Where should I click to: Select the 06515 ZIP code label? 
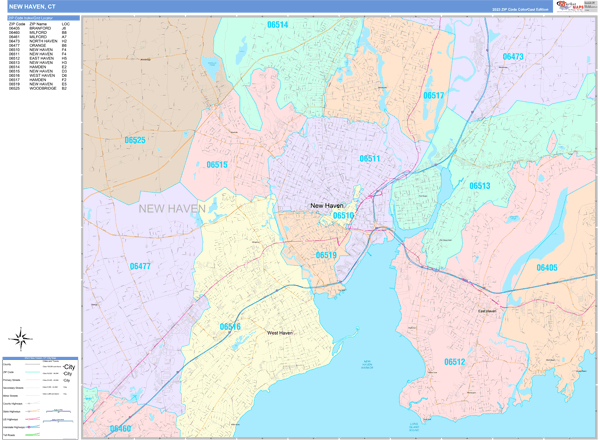coord(217,164)
